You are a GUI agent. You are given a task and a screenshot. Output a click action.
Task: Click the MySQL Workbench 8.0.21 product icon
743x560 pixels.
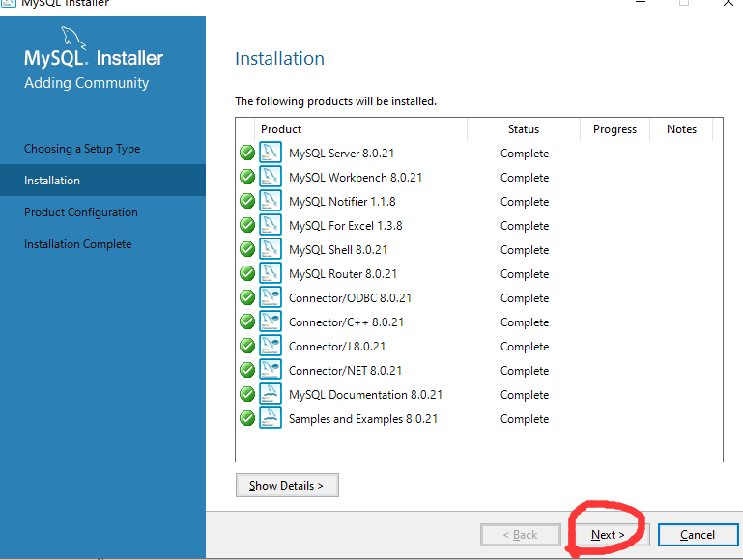tap(271, 177)
